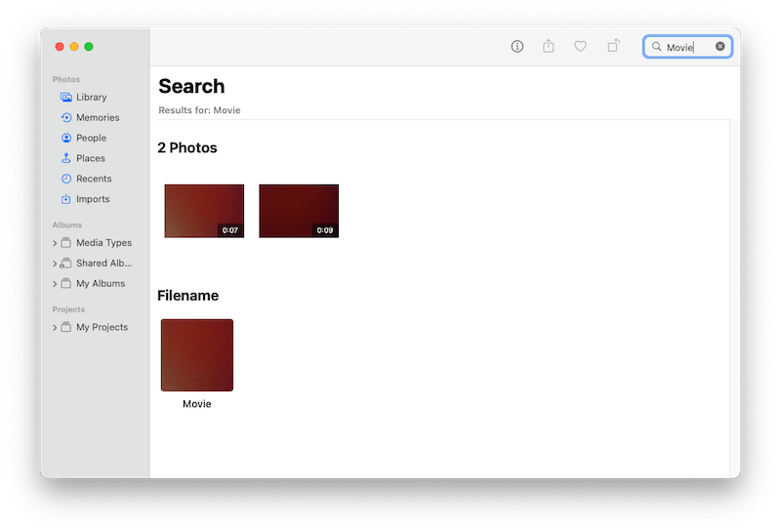This screenshot has height=532, width=781.
Task: Select the 0:09 video thumbnail
Action: coord(299,211)
